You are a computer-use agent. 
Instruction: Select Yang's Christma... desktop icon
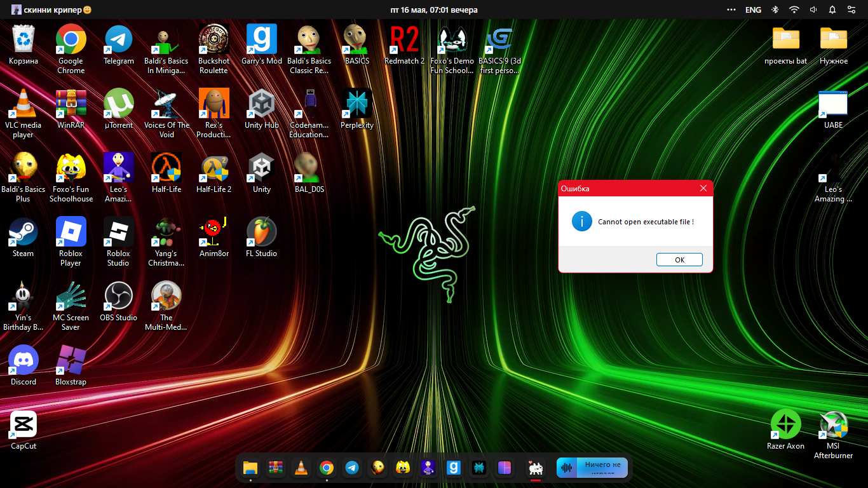coord(166,241)
